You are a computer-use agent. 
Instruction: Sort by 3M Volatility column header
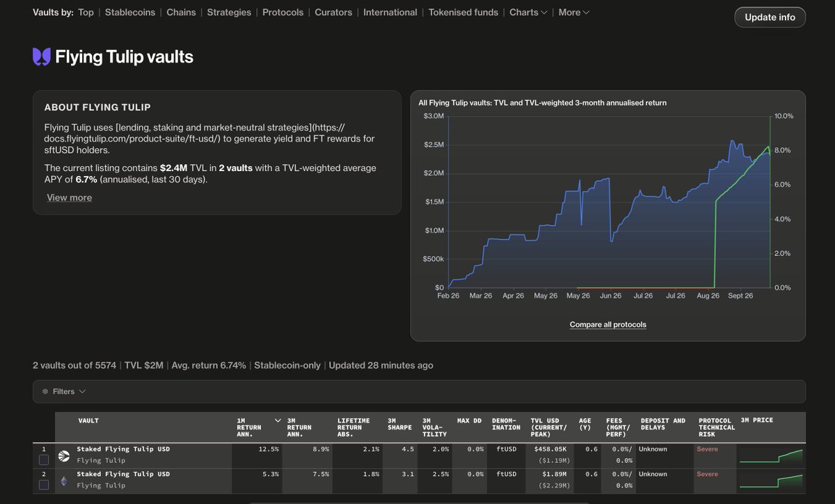tap(434, 428)
